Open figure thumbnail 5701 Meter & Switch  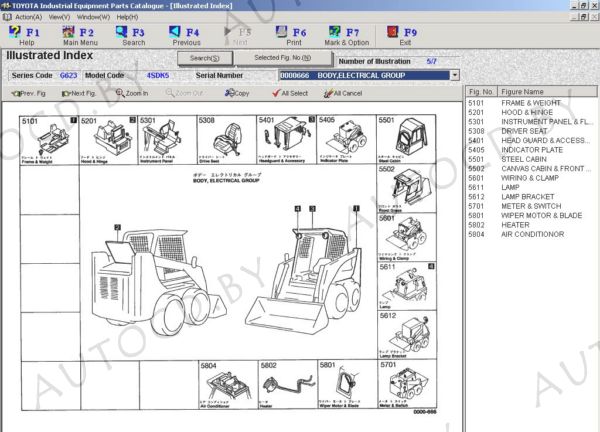click(x=406, y=385)
